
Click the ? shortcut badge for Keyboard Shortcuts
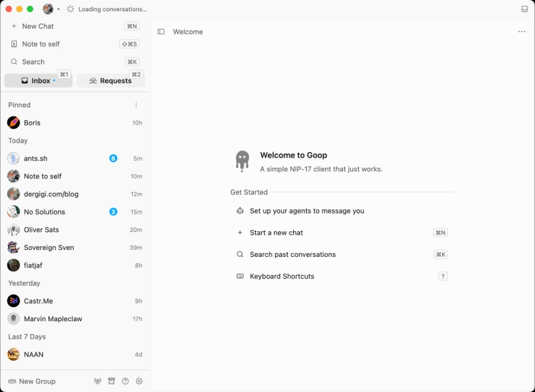tap(443, 277)
